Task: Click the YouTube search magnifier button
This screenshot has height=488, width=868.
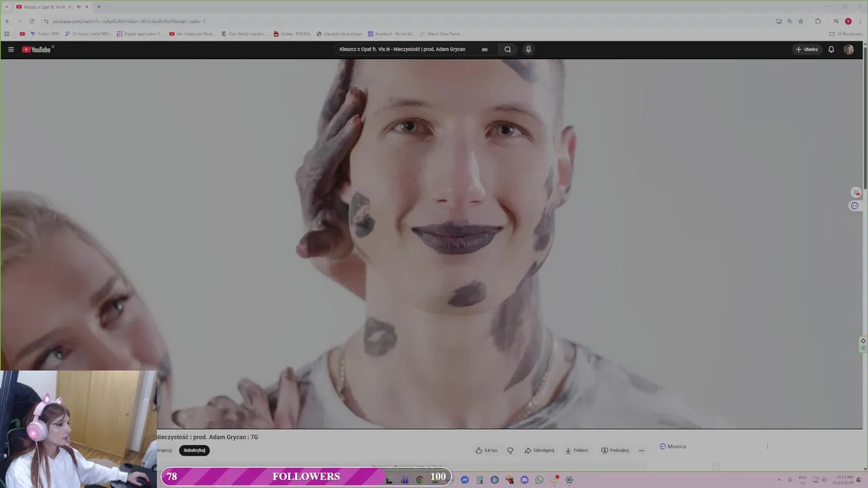Action: pos(507,49)
